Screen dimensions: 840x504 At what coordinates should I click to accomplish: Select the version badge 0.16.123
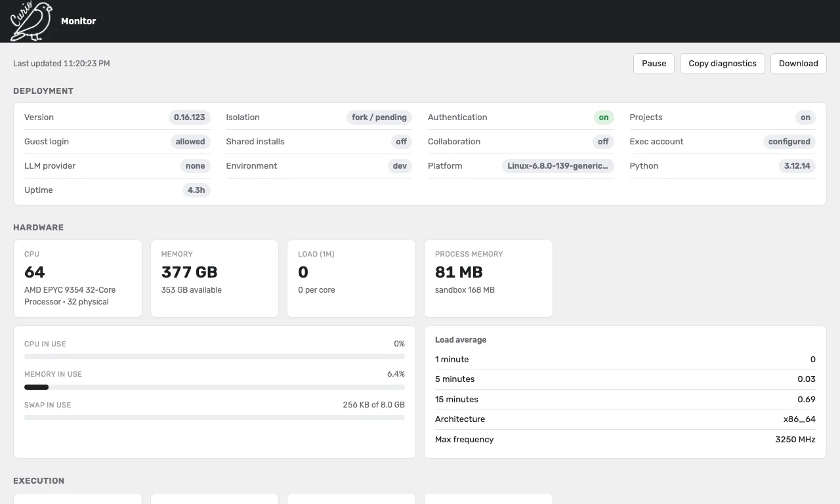pyautogui.click(x=190, y=117)
